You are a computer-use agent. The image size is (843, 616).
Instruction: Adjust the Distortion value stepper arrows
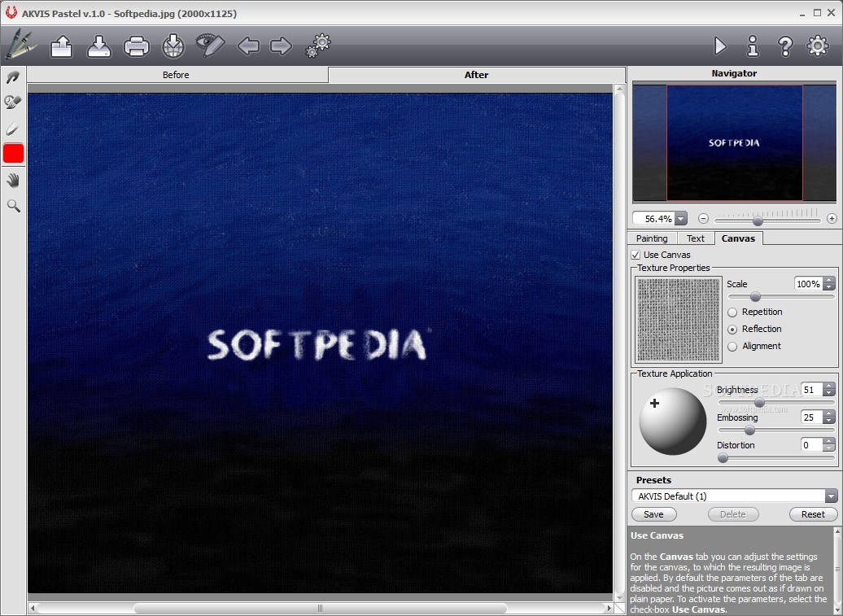tap(828, 445)
